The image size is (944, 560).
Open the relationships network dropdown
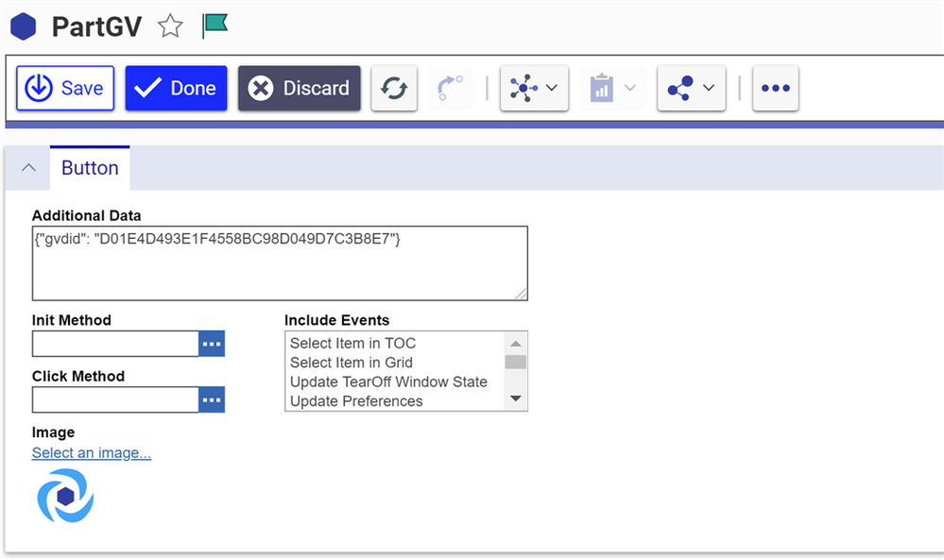(x=534, y=89)
